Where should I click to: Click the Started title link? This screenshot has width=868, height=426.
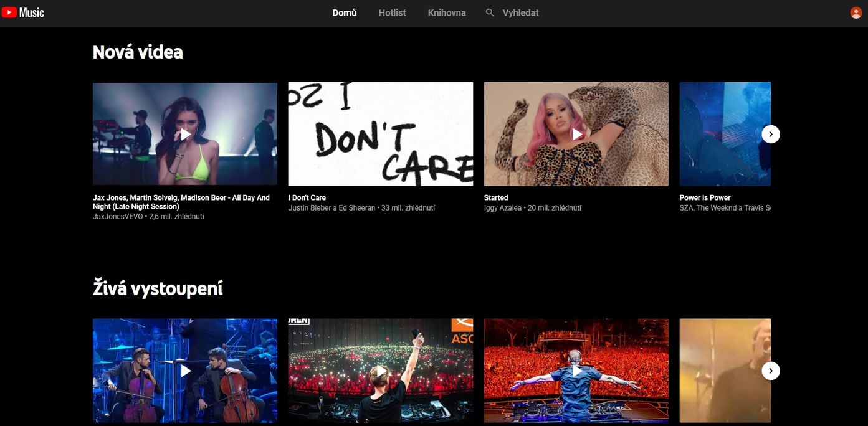coord(496,197)
